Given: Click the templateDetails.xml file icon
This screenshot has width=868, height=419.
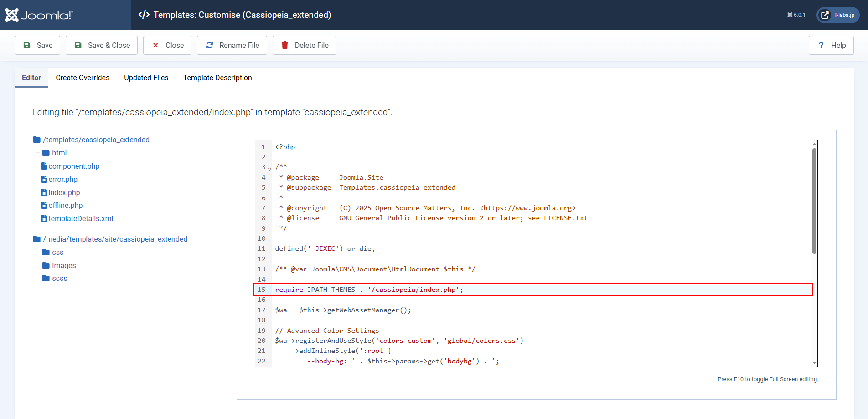Looking at the screenshot, I should coord(44,218).
